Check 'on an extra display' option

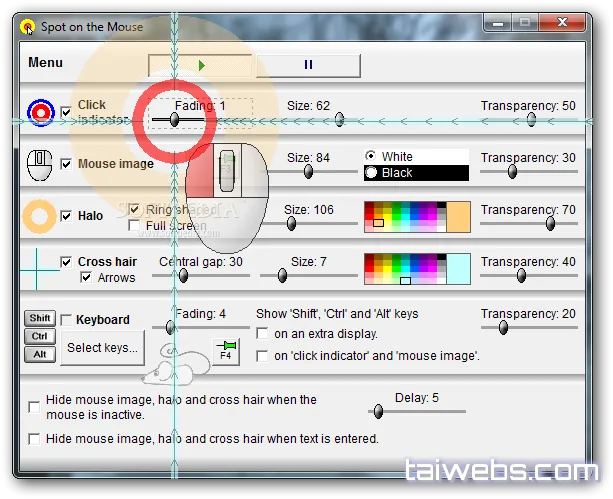(x=262, y=334)
